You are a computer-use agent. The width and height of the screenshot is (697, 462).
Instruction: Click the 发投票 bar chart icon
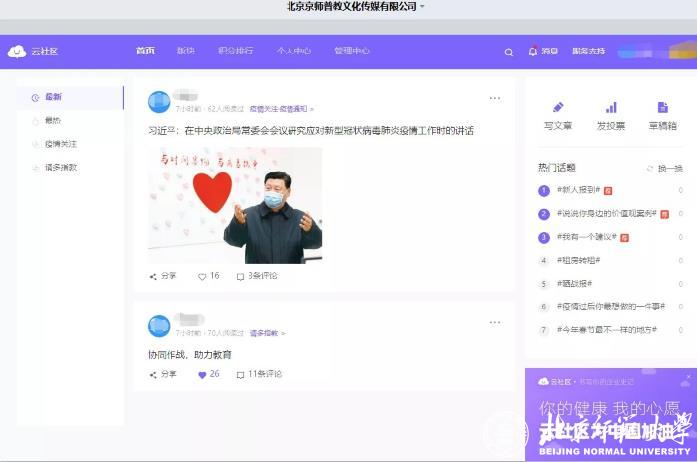610,108
